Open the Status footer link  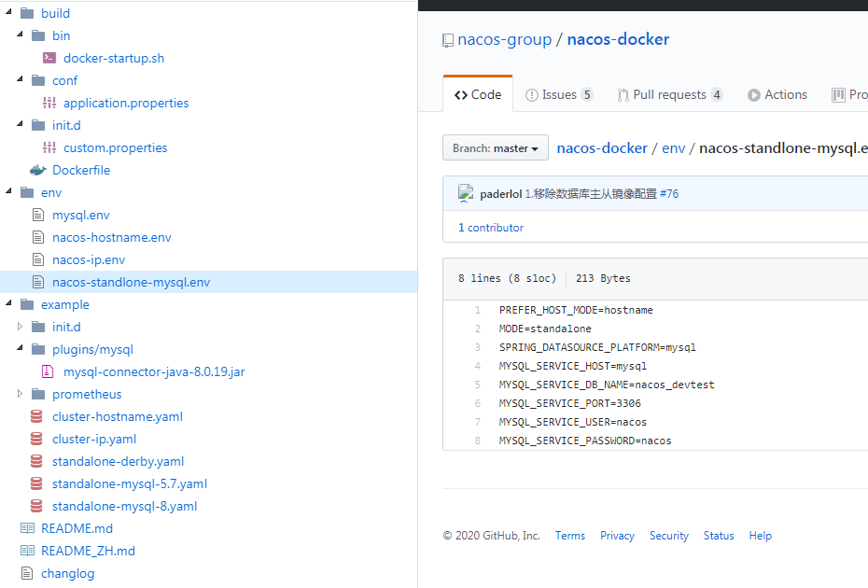719,536
